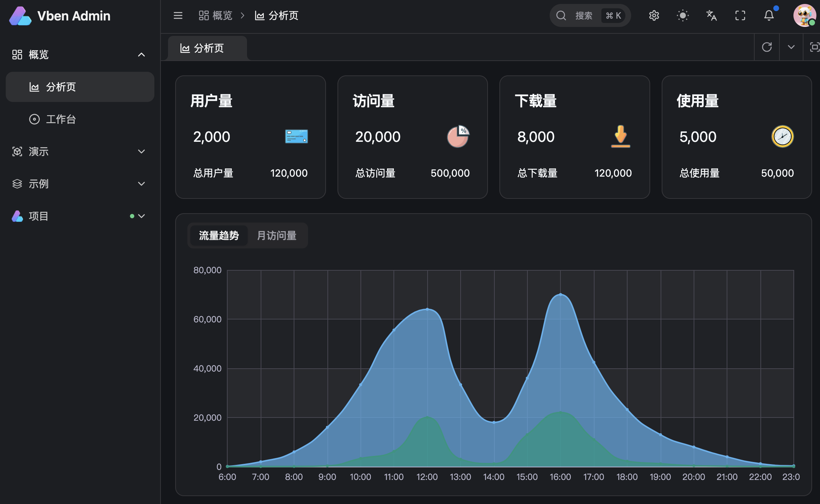Select the 流量趋势 chart tab
The width and height of the screenshot is (820, 504).
pyautogui.click(x=219, y=235)
